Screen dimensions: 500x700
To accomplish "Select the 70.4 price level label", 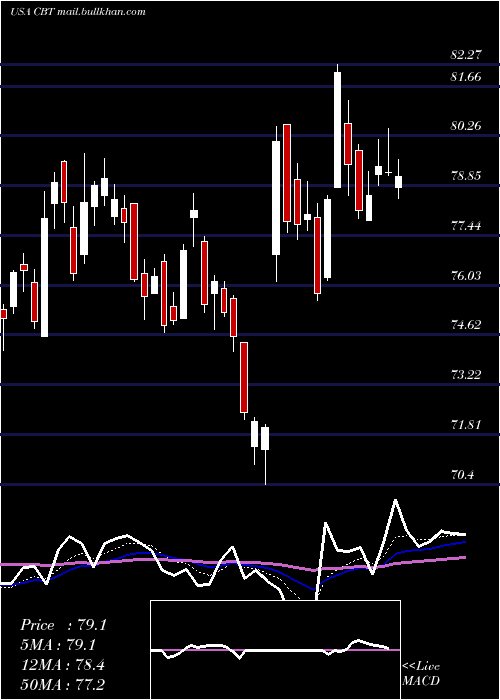I will coord(462,475).
